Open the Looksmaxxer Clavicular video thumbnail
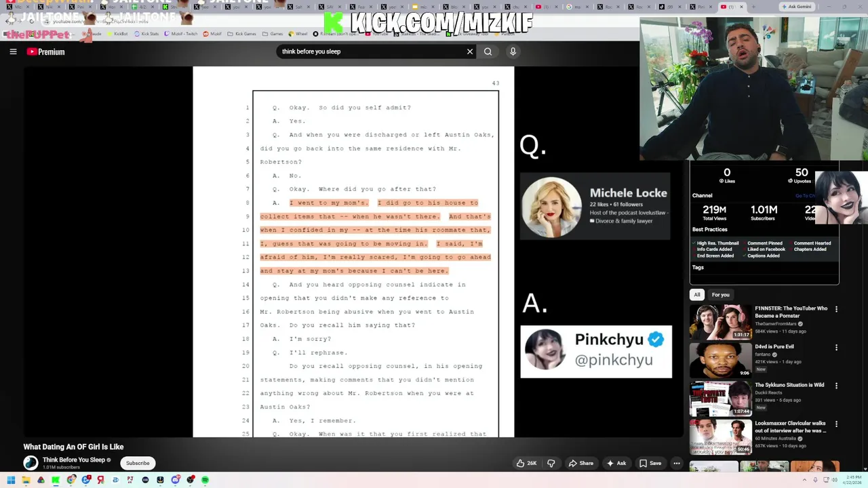Viewport: 868px width, 488px height. pos(720,436)
